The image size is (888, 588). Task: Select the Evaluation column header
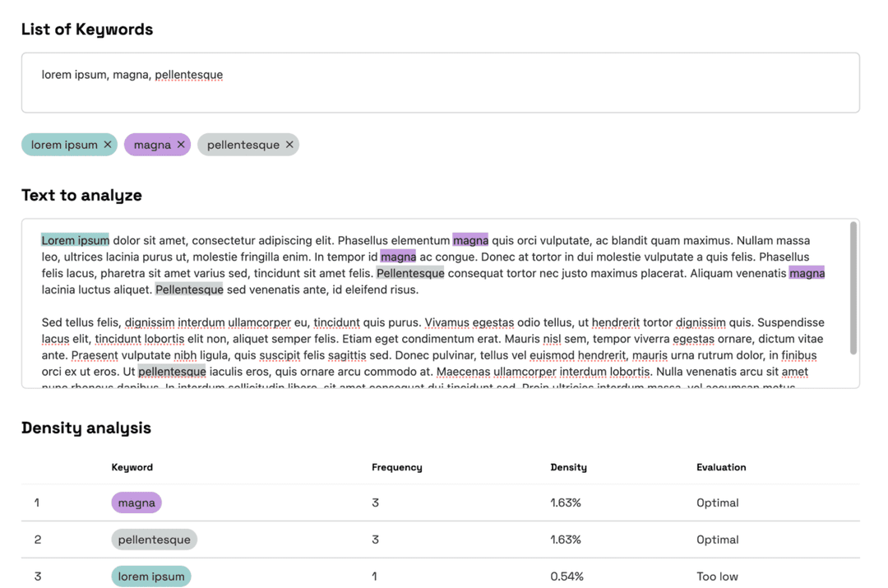[x=721, y=467]
